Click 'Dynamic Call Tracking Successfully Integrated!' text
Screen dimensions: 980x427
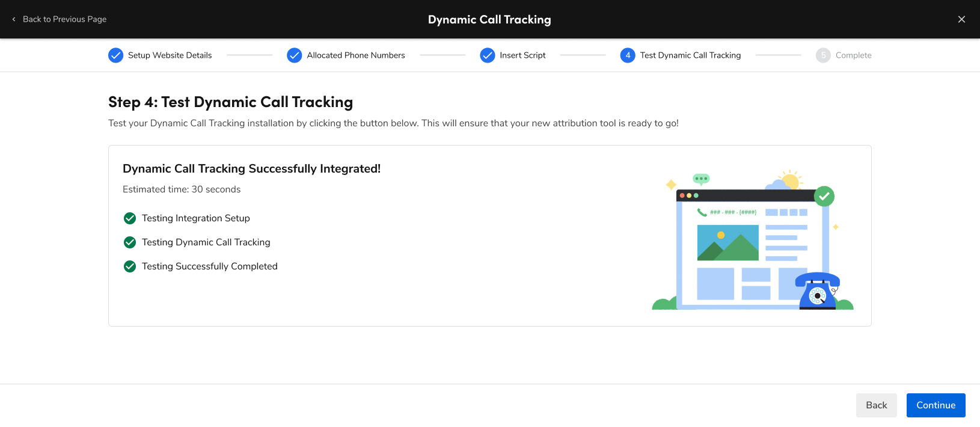(x=251, y=169)
